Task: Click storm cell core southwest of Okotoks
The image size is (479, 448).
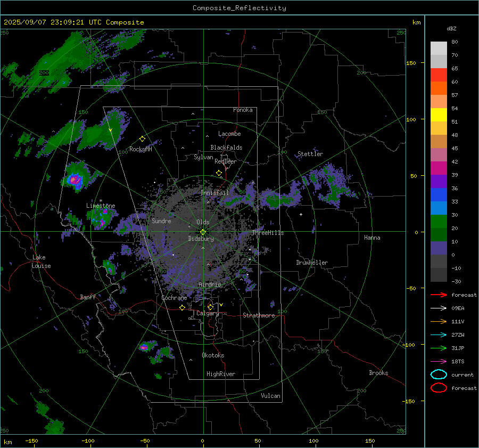Action: [x=144, y=347]
